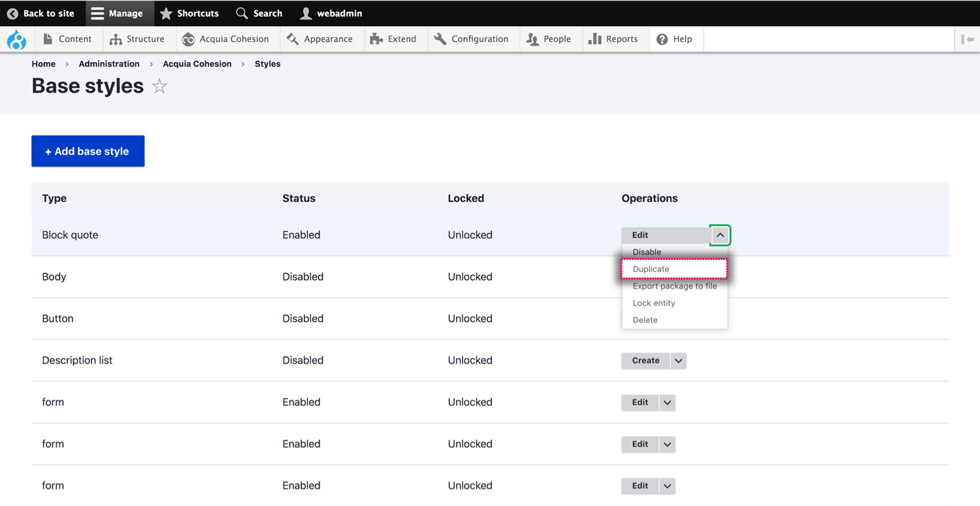Click the Enabled status of Block quote

(x=301, y=235)
